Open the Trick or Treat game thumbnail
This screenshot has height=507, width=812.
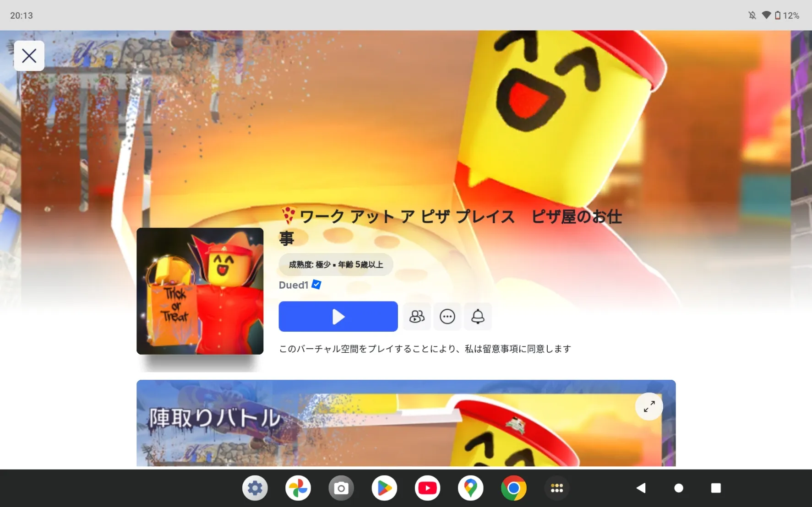click(200, 291)
